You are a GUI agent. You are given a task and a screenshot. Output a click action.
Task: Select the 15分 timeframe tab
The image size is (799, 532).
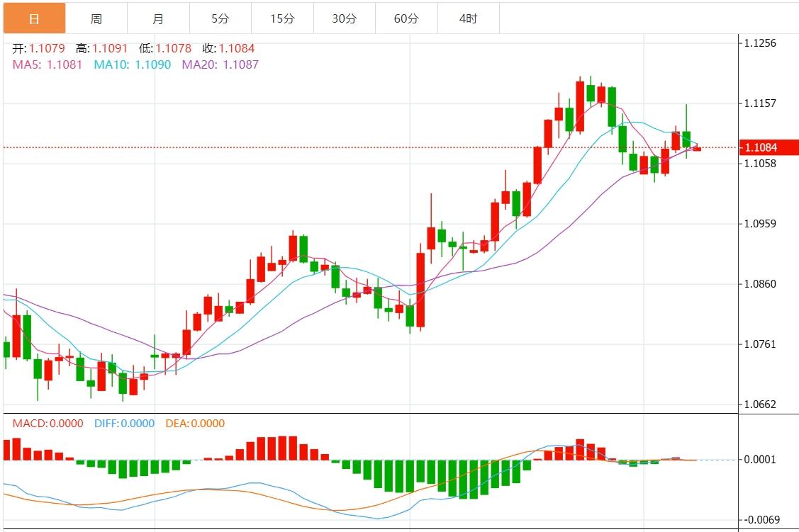282,18
